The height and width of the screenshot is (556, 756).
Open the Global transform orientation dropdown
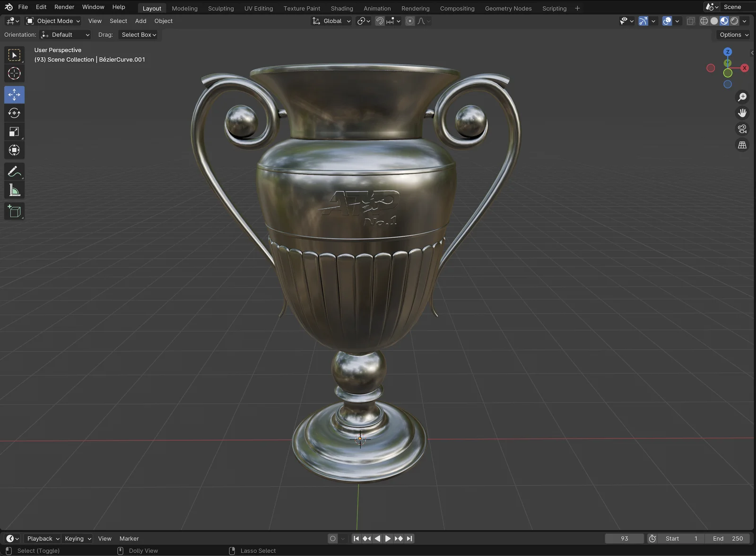coord(331,21)
